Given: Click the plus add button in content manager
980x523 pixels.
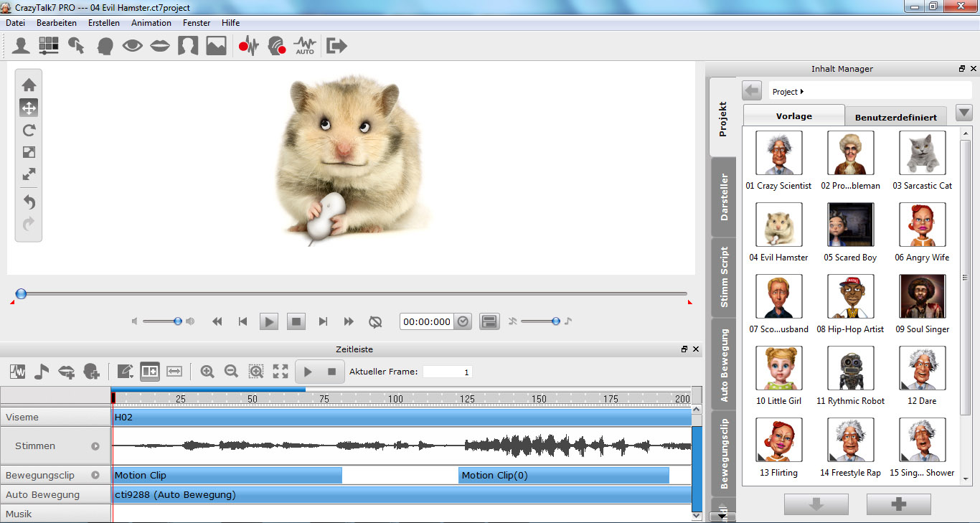Looking at the screenshot, I should (x=898, y=504).
